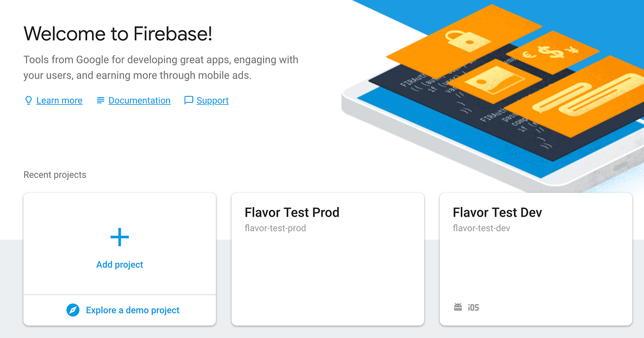This screenshot has width=644, height=338.
Task: Open the Support link
Action: (x=212, y=100)
